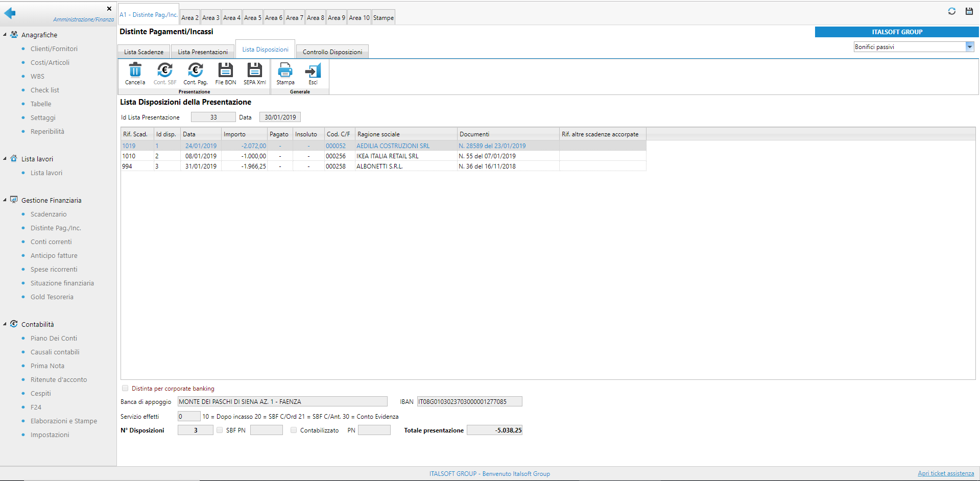Click the Cancella trash icon
Screen dimensions: 980x481
click(135, 70)
